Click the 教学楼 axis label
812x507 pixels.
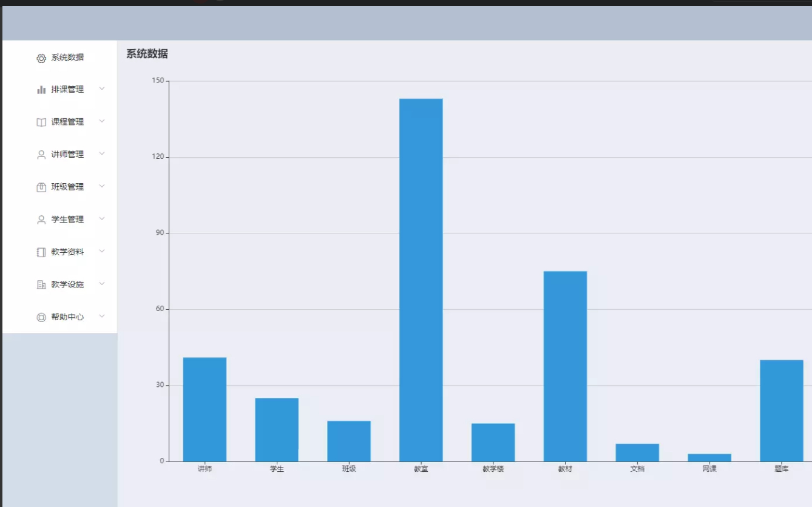tap(493, 469)
